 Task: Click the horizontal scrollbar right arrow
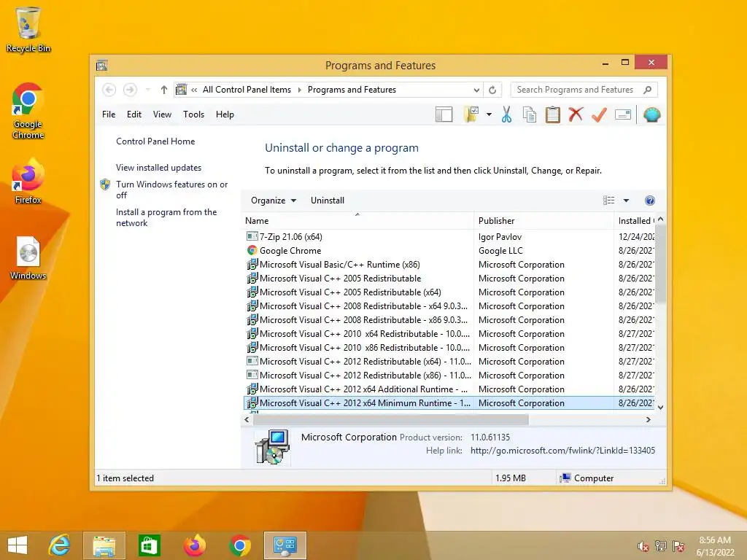(x=648, y=419)
